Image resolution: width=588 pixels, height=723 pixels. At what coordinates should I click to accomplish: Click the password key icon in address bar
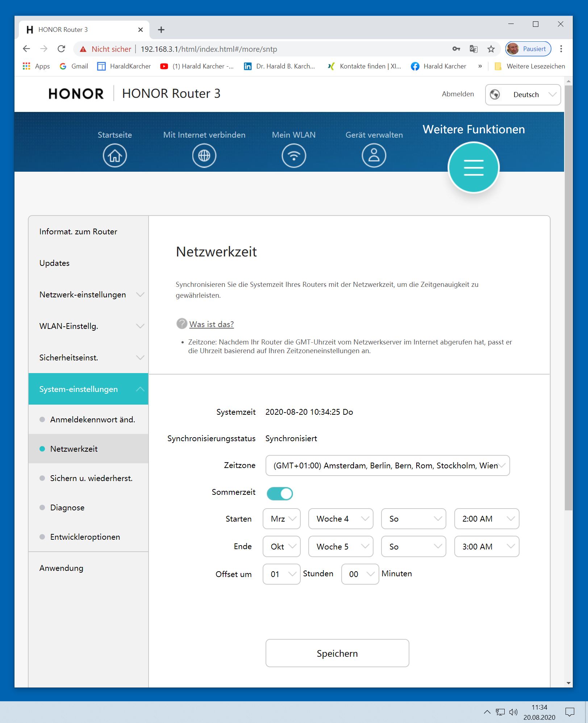click(x=456, y=49)
